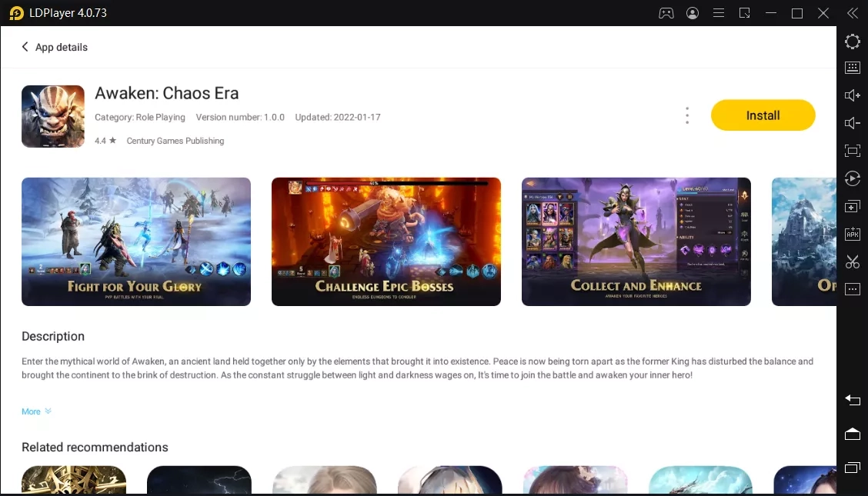Open the game center controller icon
The image size is (868, 496).
666,13
